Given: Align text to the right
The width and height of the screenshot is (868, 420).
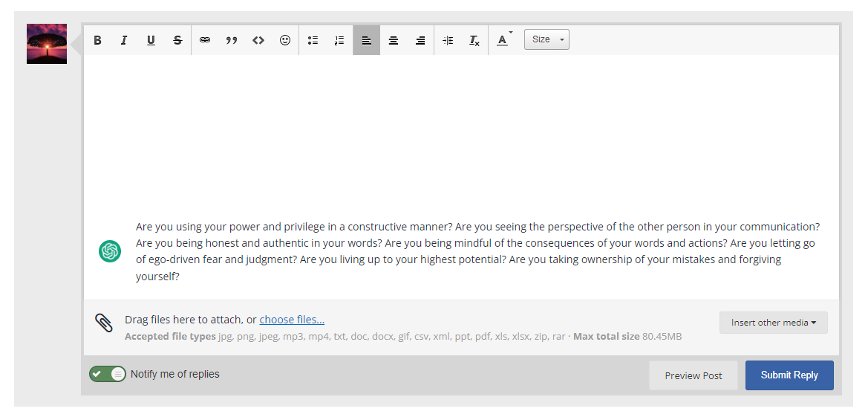Looking at the screenshot, I should tap(420, 40).
